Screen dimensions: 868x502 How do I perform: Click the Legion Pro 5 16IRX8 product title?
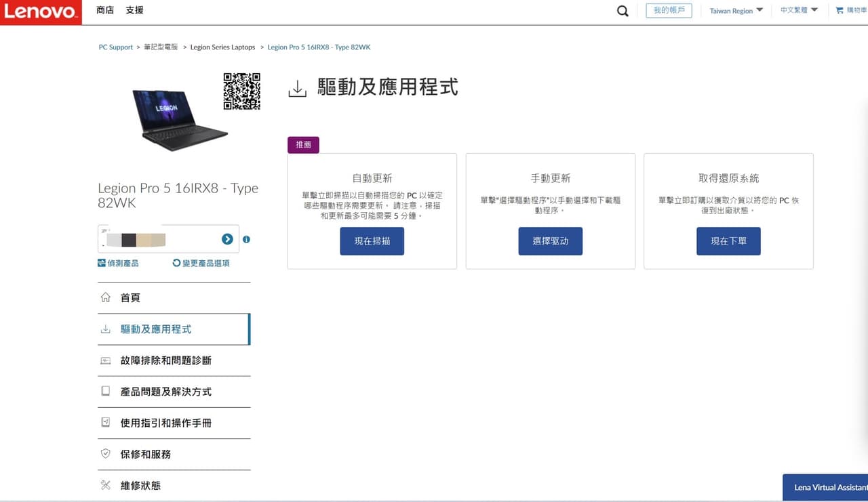tap(178, 195)
